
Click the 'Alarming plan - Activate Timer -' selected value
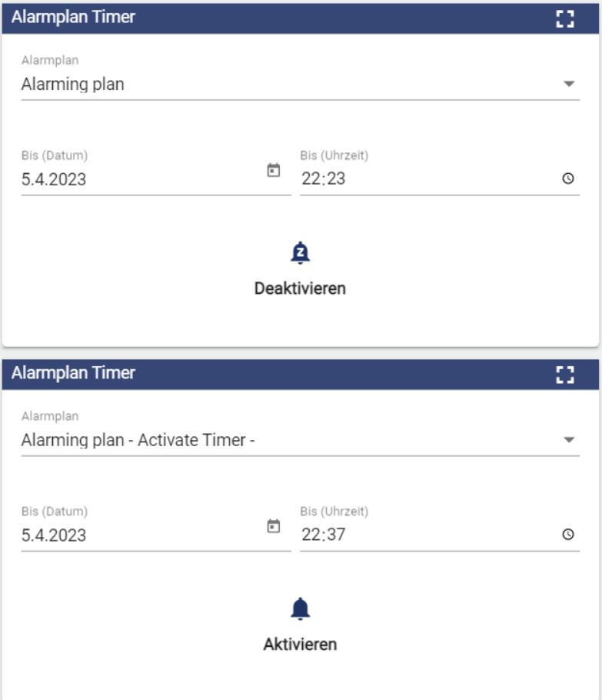(138, 441)
